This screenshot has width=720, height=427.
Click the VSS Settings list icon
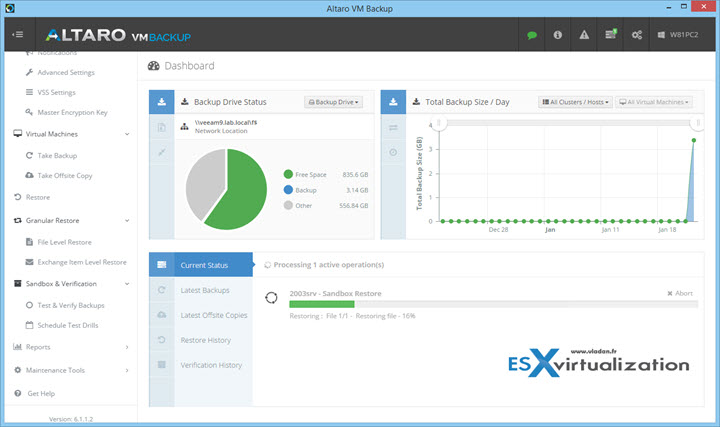click(x=29, y=92)
